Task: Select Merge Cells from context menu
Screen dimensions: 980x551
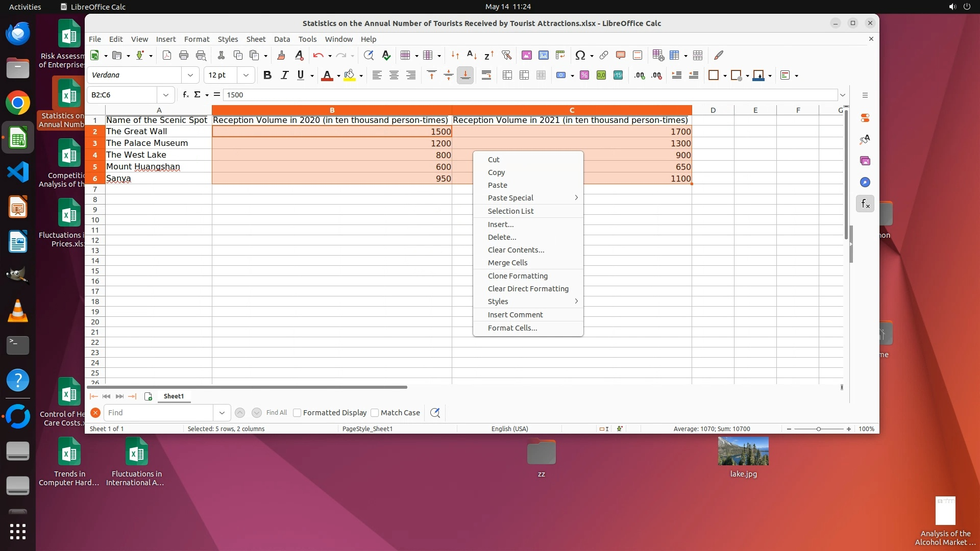Action: coord(507,263)
